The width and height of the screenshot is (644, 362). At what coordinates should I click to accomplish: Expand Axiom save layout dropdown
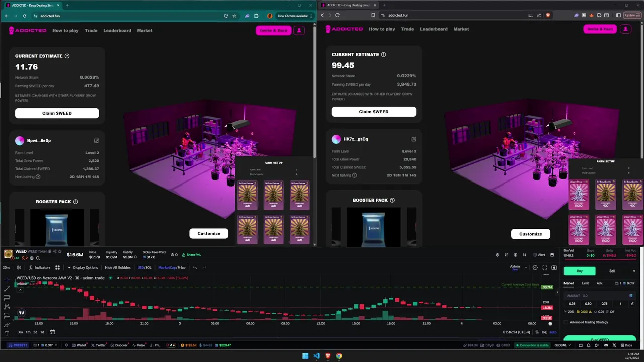point(526,268)
